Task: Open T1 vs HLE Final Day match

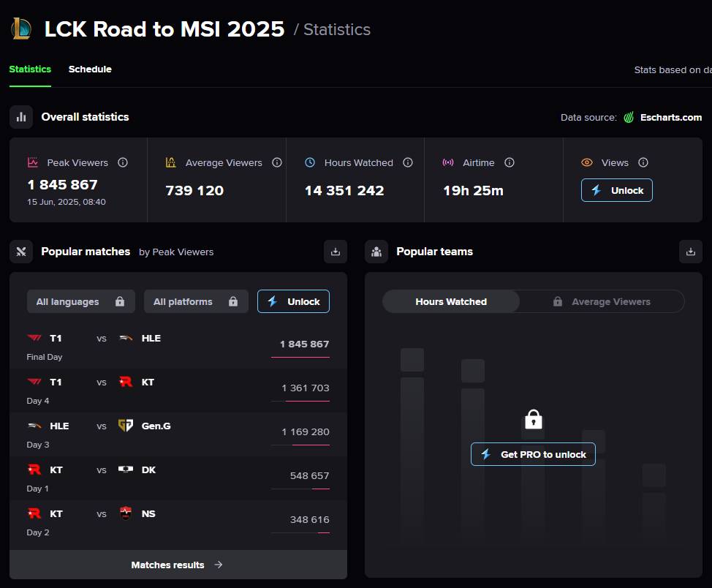Action: tap(178, 347)
